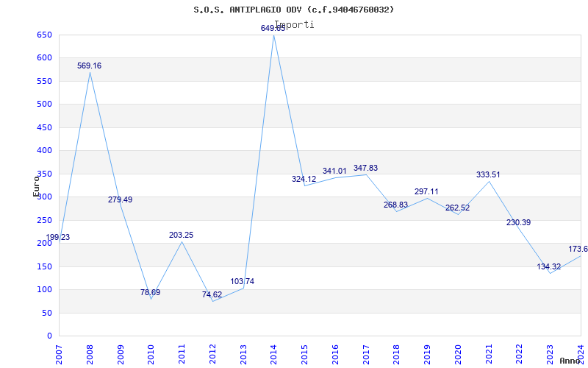This screenshot has width=588, height=368.
Task: Click the chart title S.O.S. ANTIPLAGIO ODV
Action: [x=293, y=10]
